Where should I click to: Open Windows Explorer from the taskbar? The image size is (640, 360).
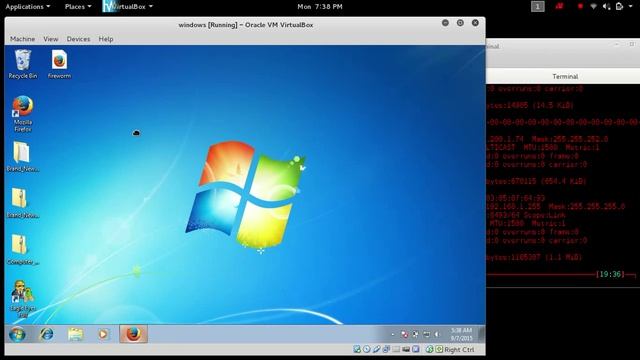pyautogui.click(x=76, y=334)
